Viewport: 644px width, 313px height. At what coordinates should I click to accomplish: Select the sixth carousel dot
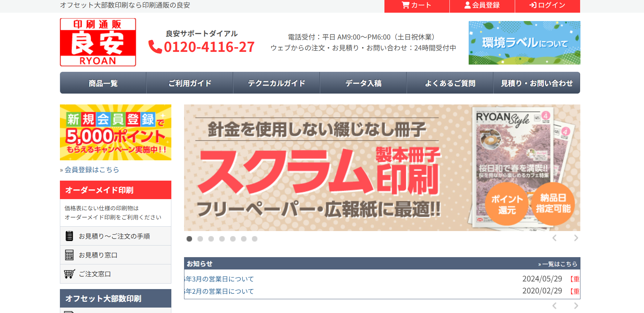click(244, 239)
